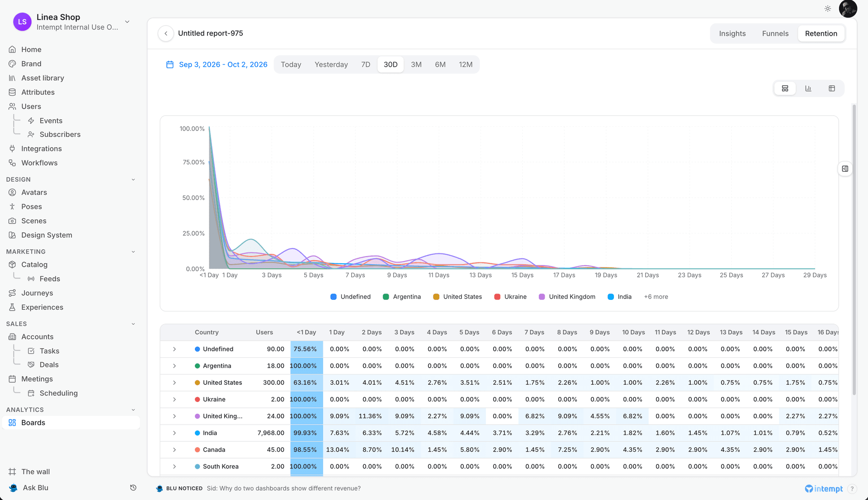Open the Ask Blu history icon

[133, 488]
